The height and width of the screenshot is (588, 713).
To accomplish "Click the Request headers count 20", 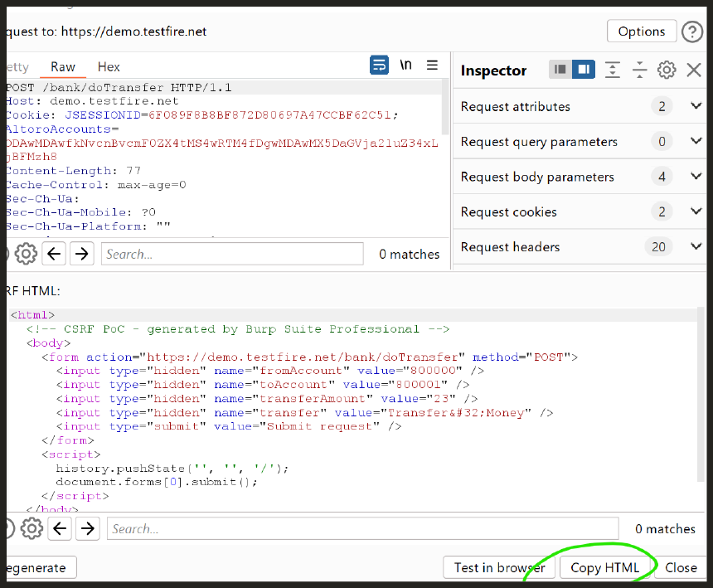I will [x=658, y=247].
